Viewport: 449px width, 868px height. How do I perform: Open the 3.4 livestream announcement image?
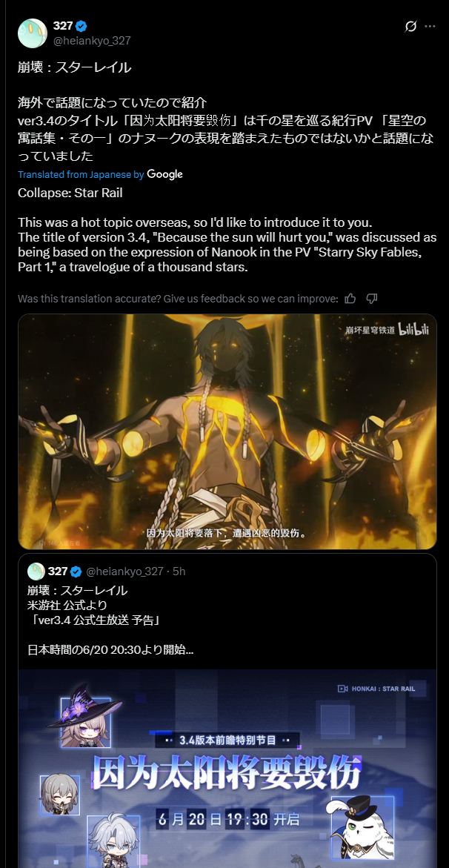(227, 769)
